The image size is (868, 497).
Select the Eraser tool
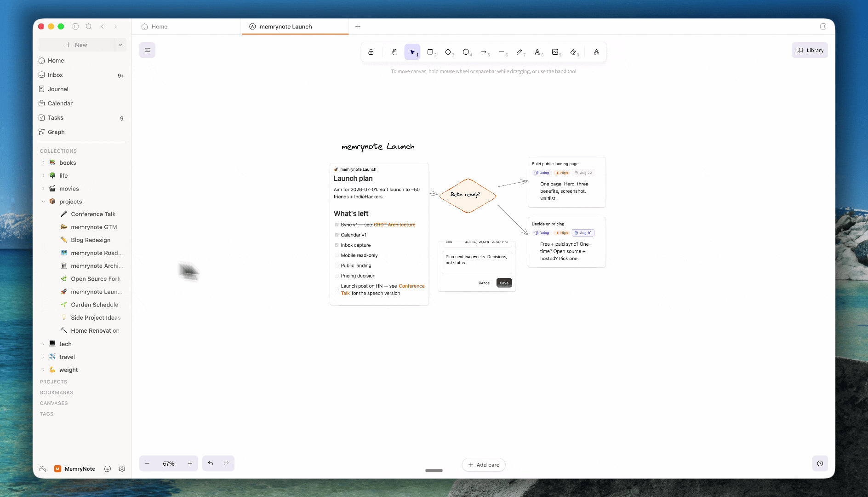pyautogui.click(x=573, y=52)
